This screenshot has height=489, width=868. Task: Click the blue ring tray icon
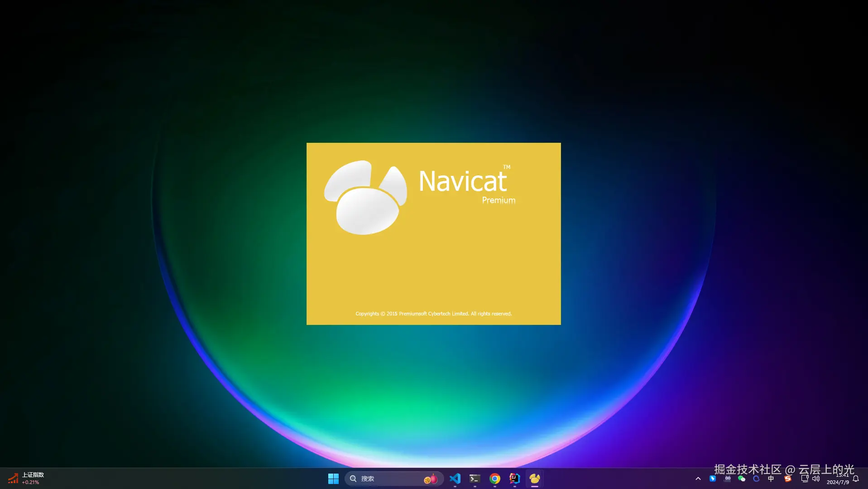(756, 479)
